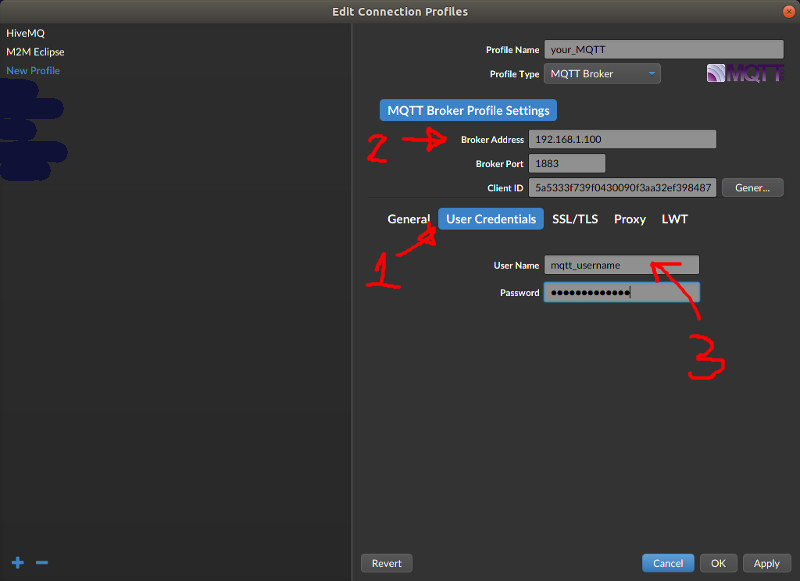The width and height of the screenshot is (800, 581).
Task: Click the Apply button
Action: (x=767, y=563)
